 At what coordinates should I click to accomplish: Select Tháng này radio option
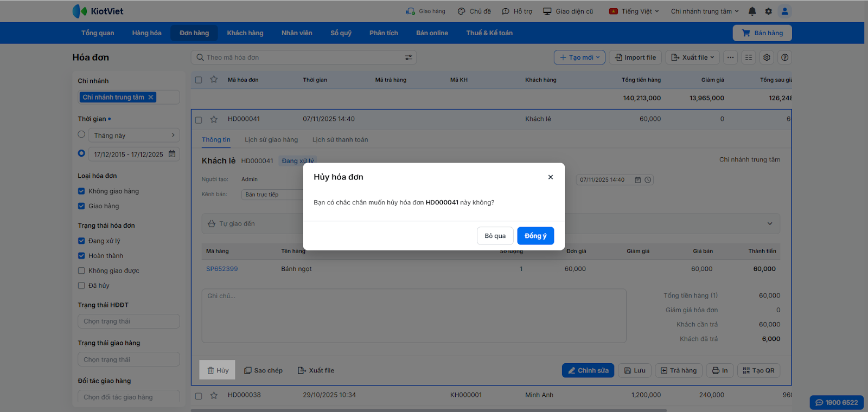[x=81, y=134]
